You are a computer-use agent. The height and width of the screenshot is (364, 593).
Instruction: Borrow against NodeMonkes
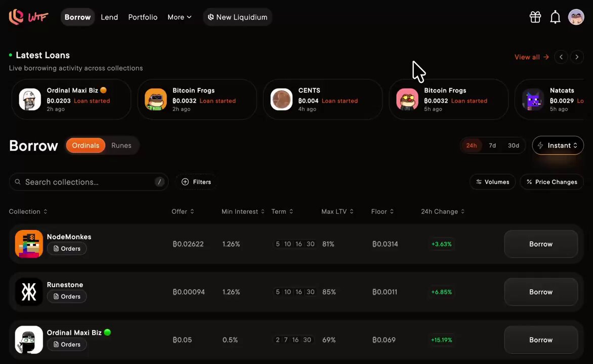point(541,244)
